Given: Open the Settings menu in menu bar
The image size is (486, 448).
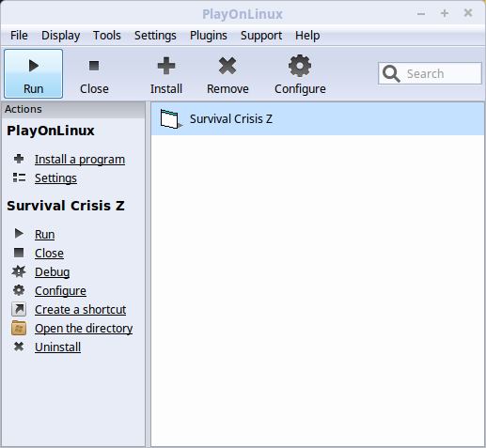Looking at the screenshot, I should click(155, 36).
